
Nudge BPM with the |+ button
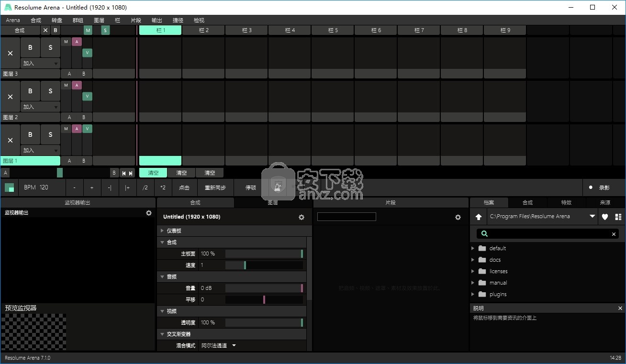tap(127, 188)
